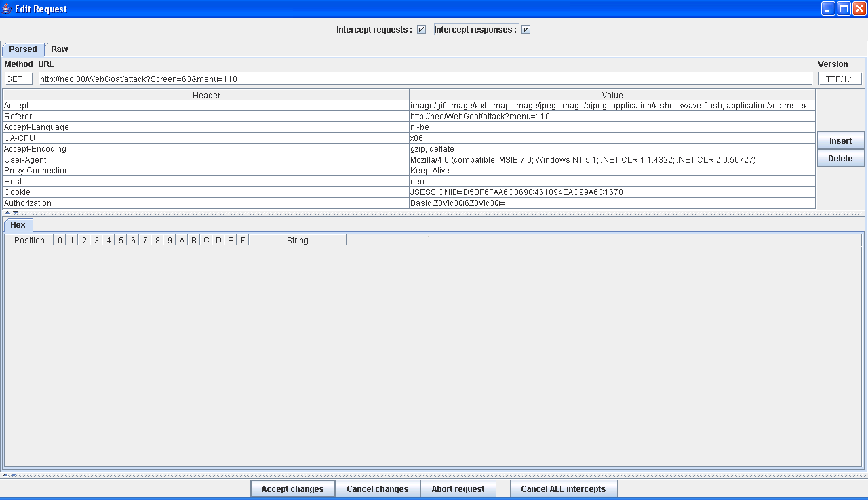Click Cancel ALL intercepts button
Screen dimensions: 868x500
563,488
